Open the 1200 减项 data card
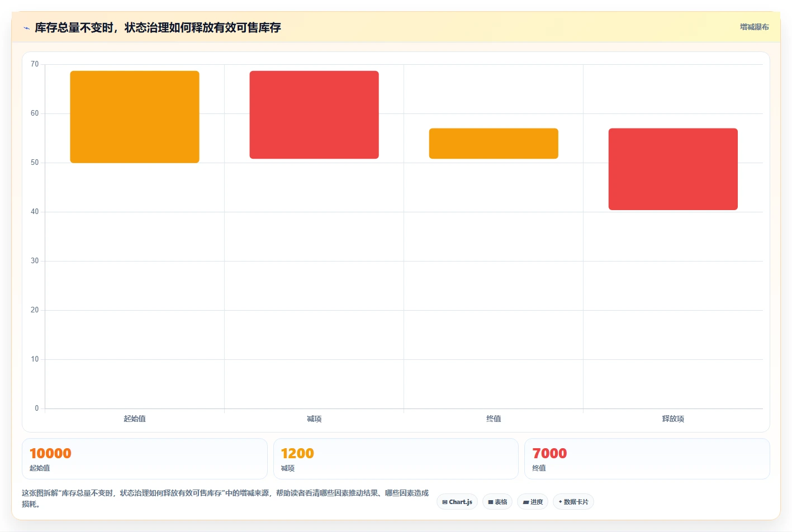 tap(396, 459)
